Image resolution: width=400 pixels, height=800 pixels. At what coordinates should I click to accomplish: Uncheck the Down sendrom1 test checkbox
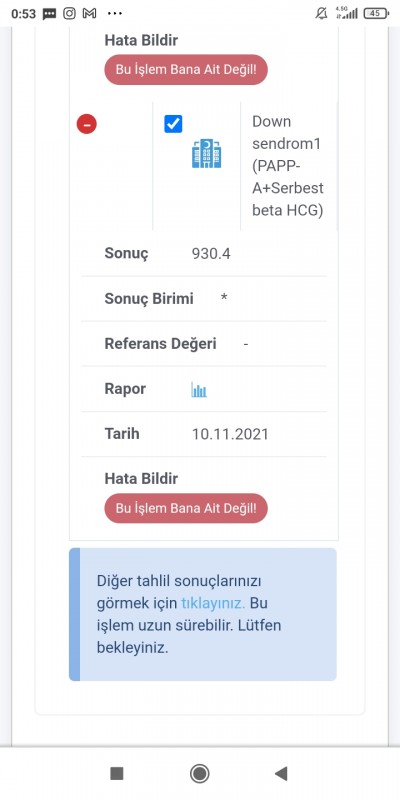point(173,124)
